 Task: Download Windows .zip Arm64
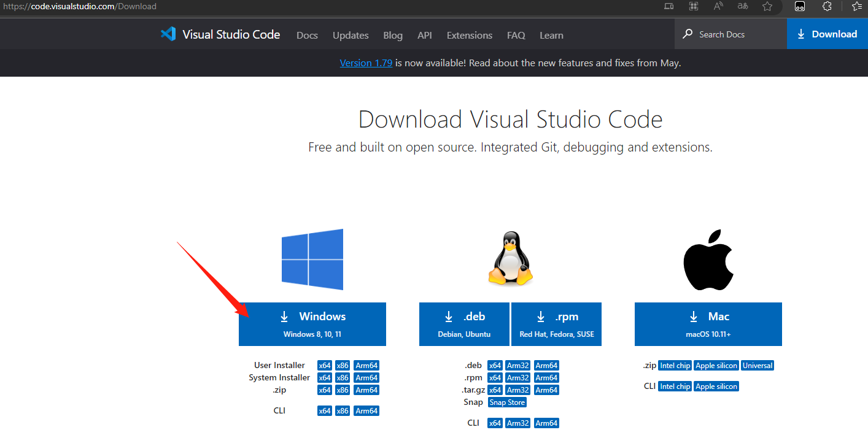(366, 390)
